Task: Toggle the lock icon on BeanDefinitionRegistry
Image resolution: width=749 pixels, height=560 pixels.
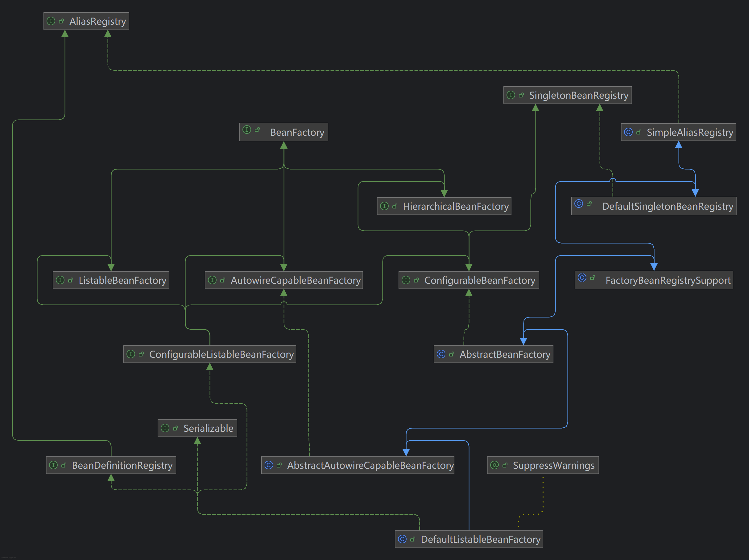Action: point(64,465)
